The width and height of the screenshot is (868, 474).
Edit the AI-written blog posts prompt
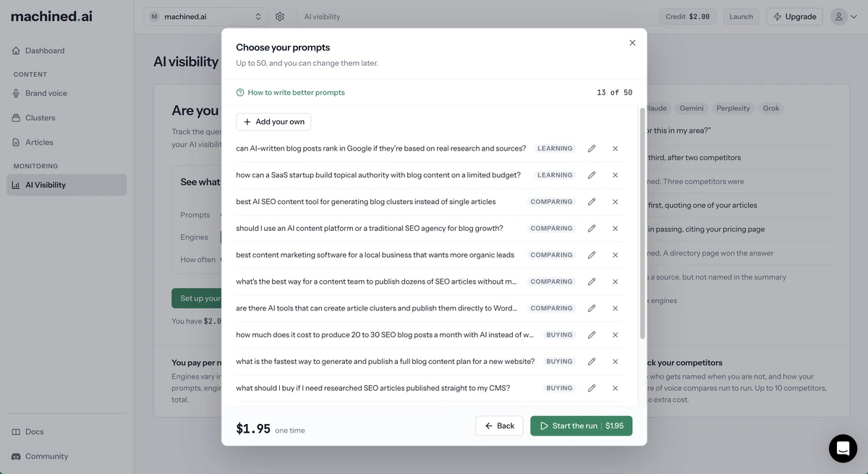[x=592, y=148]
